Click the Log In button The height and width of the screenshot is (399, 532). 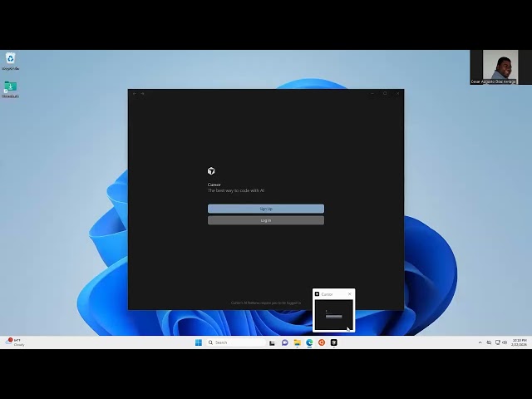pos(266,220)
